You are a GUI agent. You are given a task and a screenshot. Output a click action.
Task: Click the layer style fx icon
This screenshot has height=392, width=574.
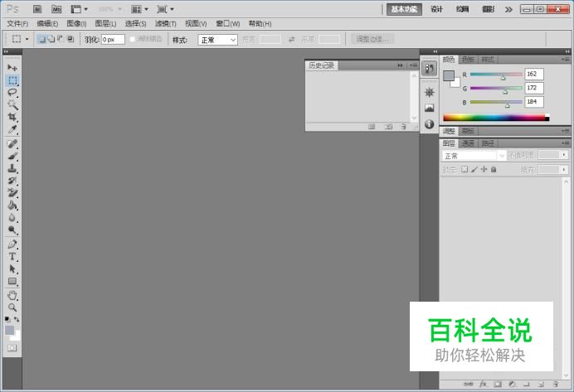click(x=483, y=384)
